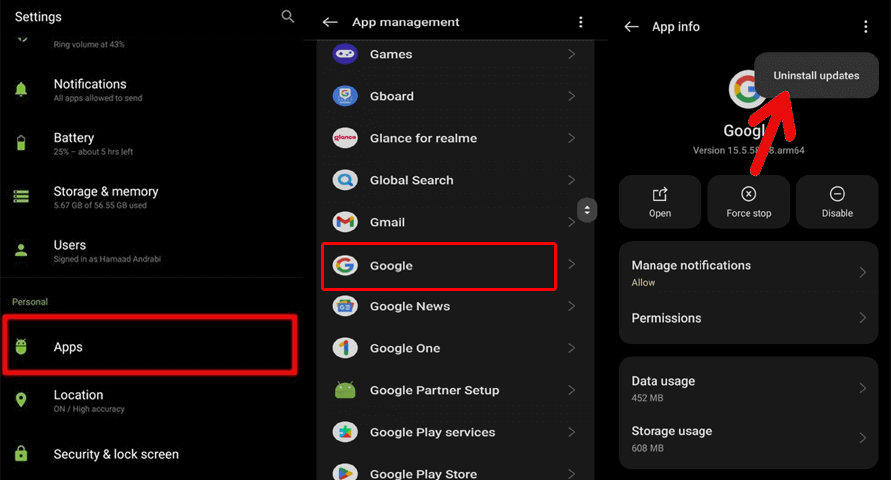The image size is (892, 480).
Task: Expand the Permissions row chevron
Action: (862, 318)
